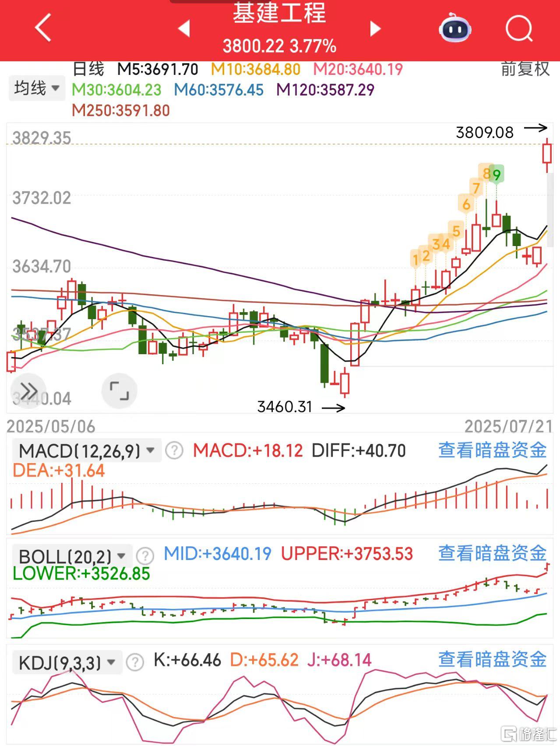
Task: Tap start date 2025/05/06
Action: [51, 426]
